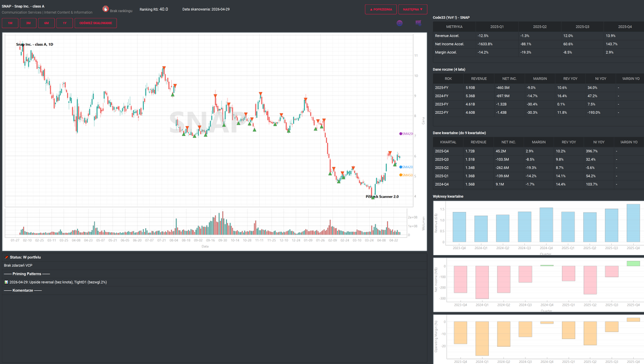Click the 2025-Q3 column header in Code33 table
Screen dimensions: 644x364
click(582, 26)
